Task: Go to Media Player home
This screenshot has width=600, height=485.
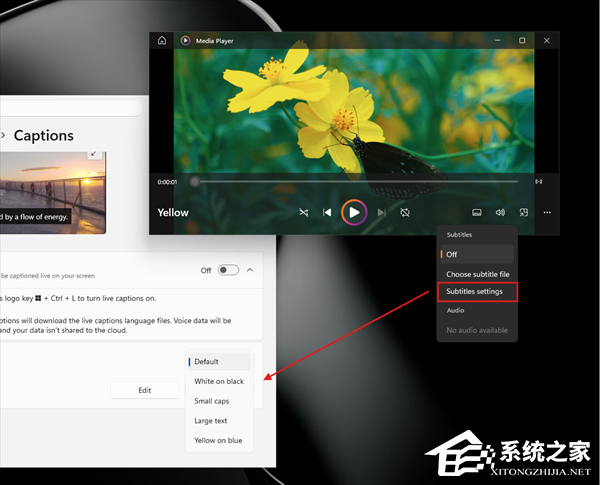Action: pyautogui.click(x=162, y=40)
